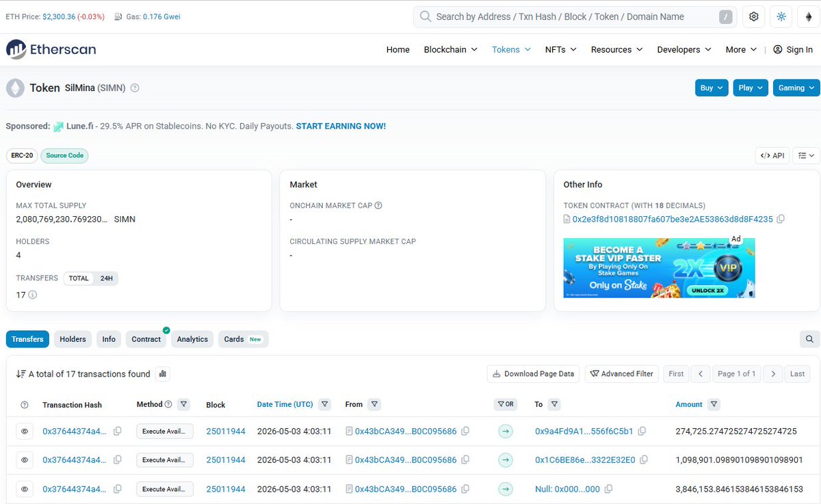Open the Developers menu
821x504 pixels.
point(684,49)
